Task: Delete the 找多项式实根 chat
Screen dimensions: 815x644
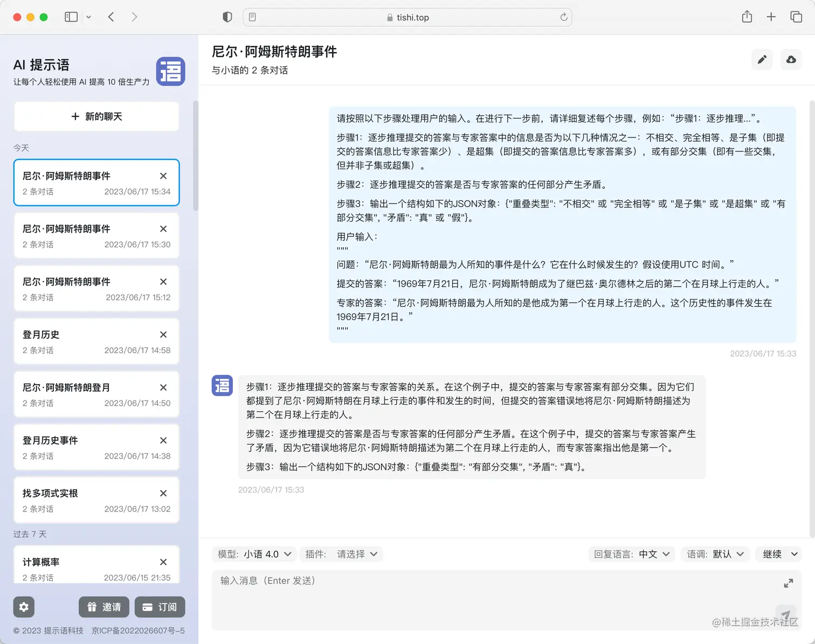Action: pos(163,493)
